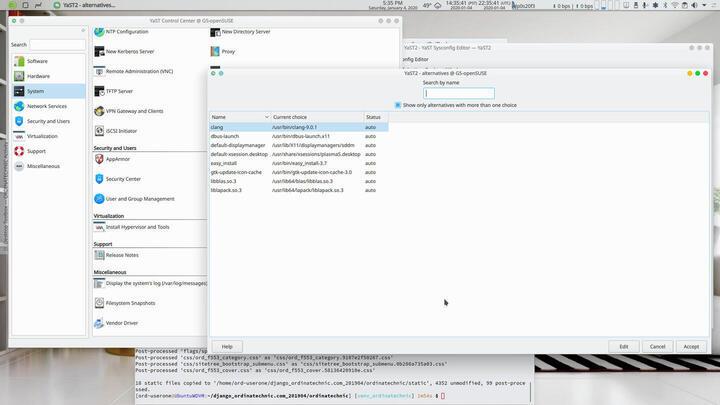Open Network Services category icon
Image resolution: width=720 pixels, height=405 pixels.
(x=19, y=106)
